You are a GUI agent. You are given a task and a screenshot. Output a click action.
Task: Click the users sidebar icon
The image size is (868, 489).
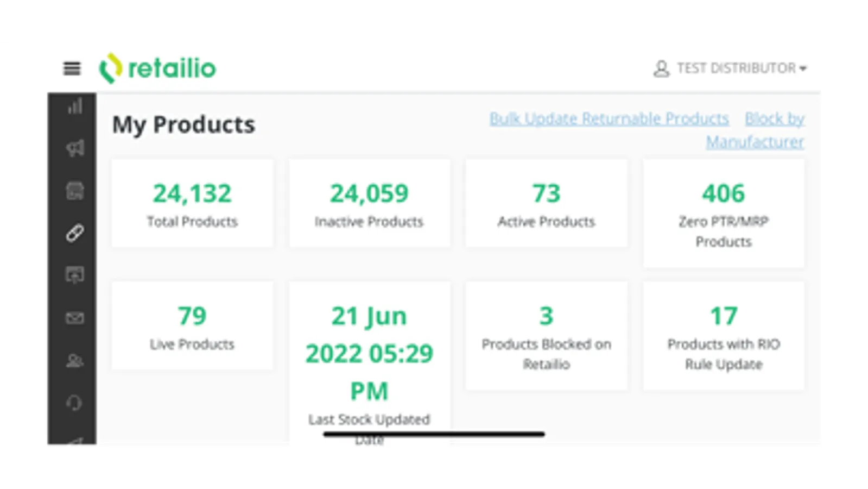[x=75, y=360]
